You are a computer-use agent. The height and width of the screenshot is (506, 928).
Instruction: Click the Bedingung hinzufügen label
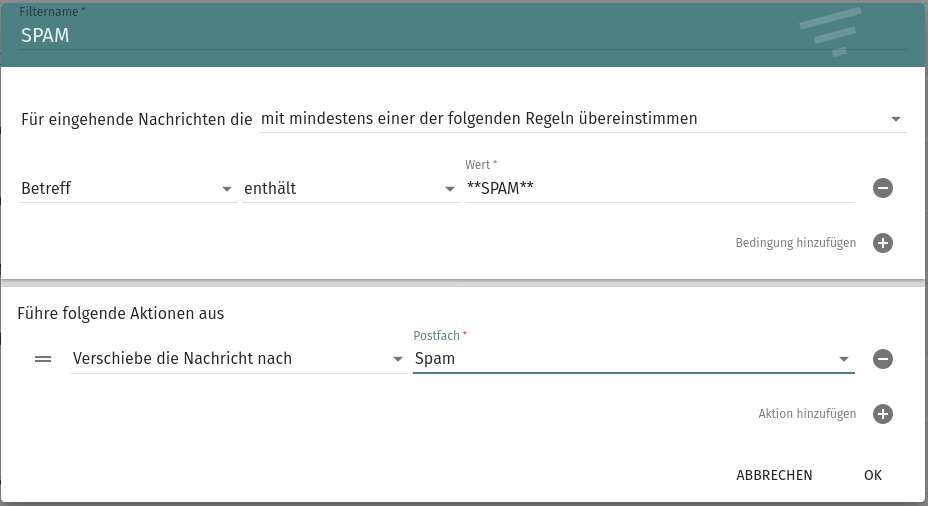[x=795, y=243]
